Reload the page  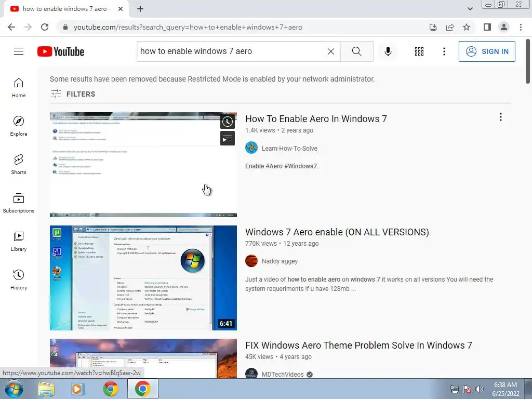coord(45,27)
